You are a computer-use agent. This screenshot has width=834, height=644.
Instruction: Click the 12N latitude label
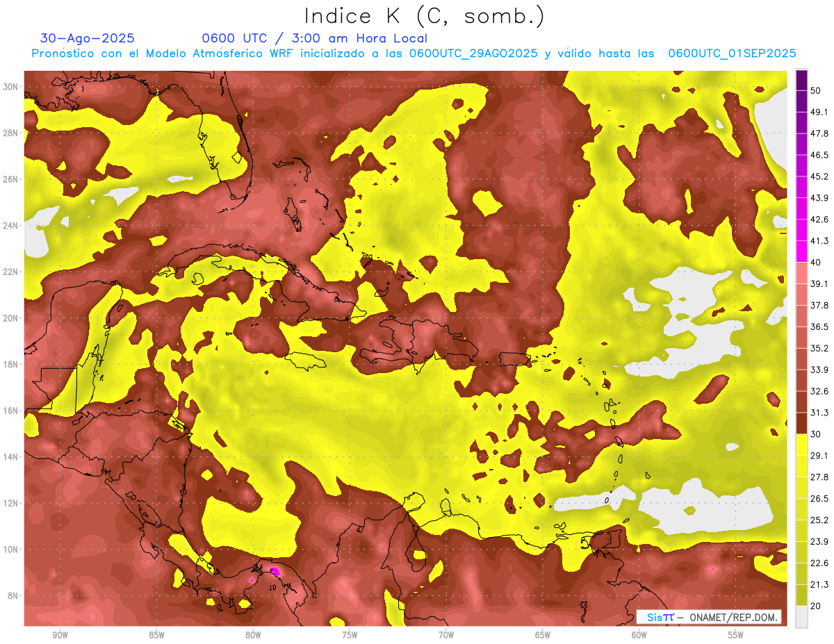click(x=12, y=503)
